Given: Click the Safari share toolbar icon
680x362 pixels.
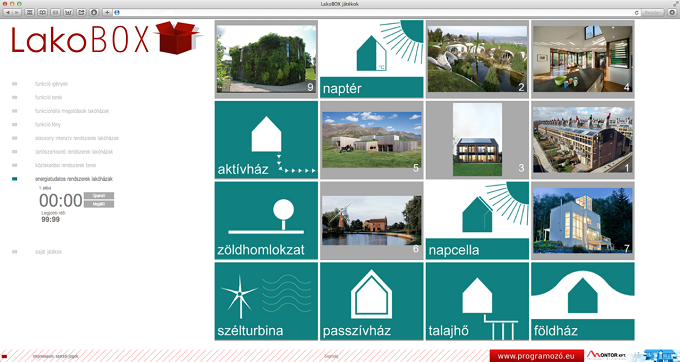Looking at the screenshot, I should click(81, 13).
